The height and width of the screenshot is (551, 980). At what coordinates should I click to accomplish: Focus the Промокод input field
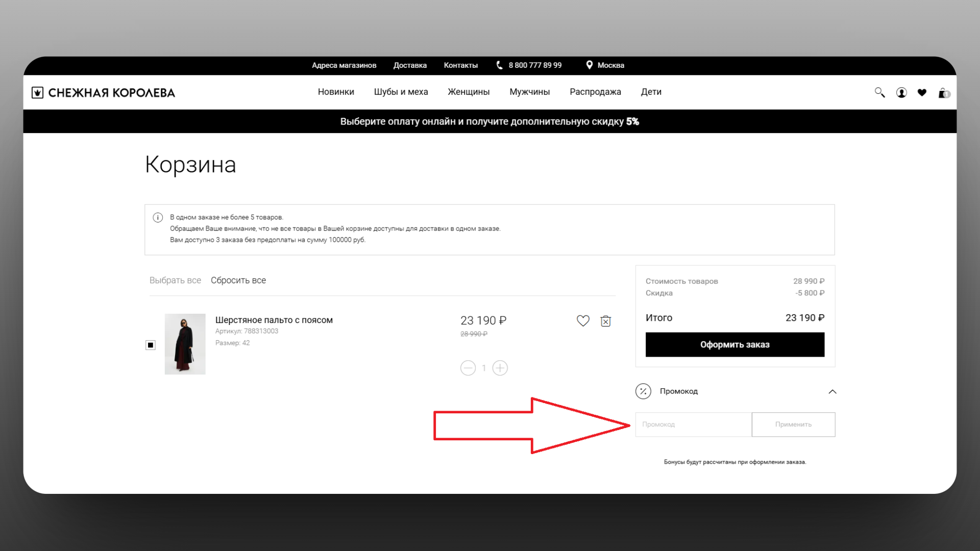pos(694,424)
